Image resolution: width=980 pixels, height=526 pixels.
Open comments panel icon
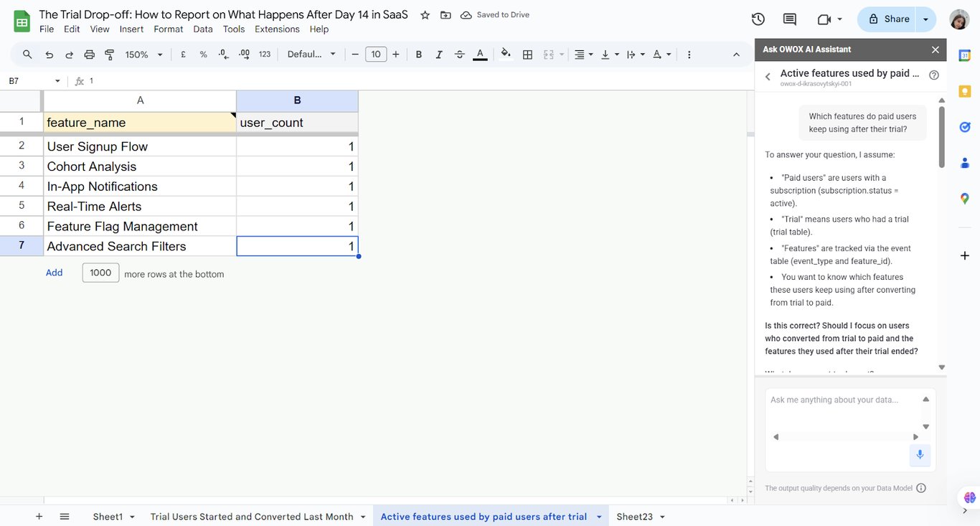click(790, 19)
